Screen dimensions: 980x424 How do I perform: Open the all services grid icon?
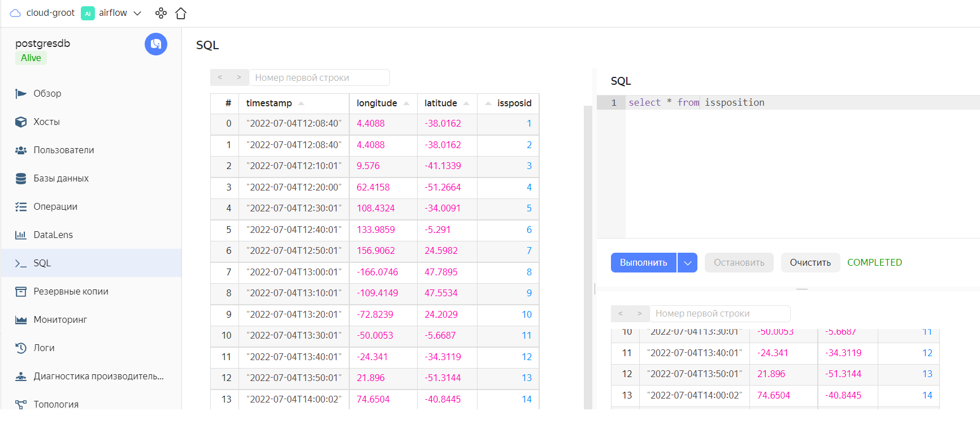click(161, 13)
